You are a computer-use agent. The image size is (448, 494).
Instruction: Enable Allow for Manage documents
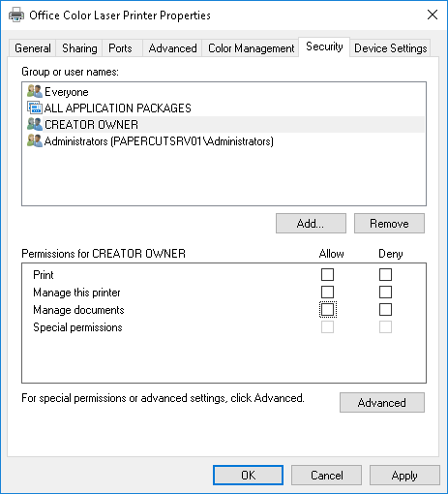pos(327,310)
